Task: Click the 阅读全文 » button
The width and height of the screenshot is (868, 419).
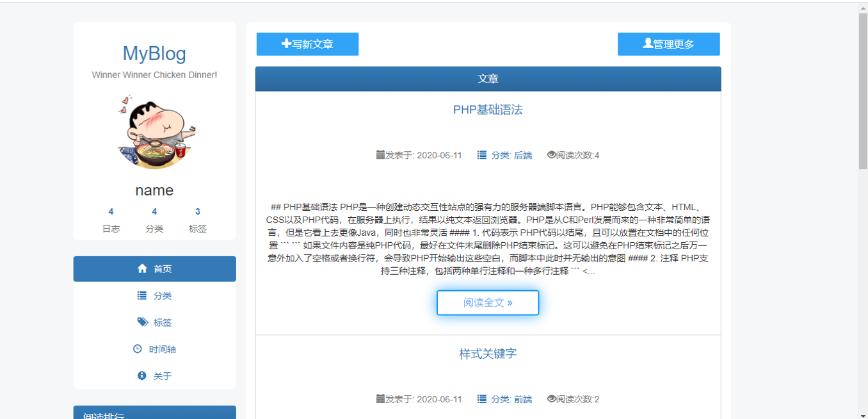Action: coord(488,302)
